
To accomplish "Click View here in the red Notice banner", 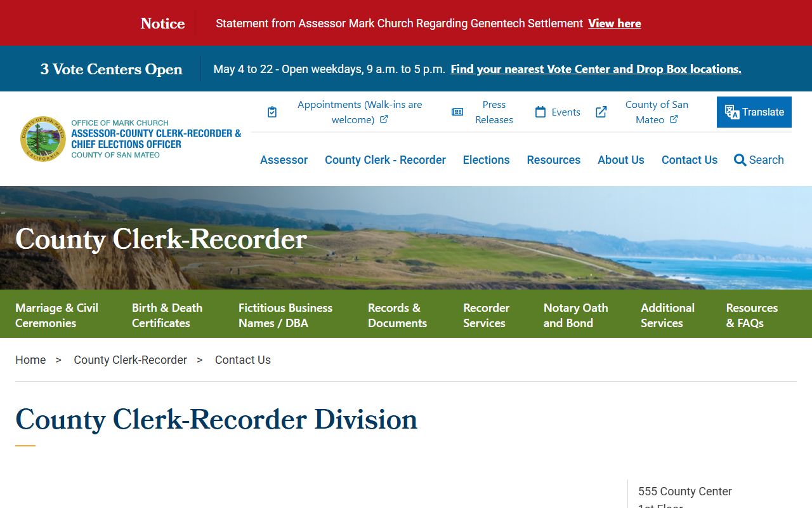I will tap(615, 23).
